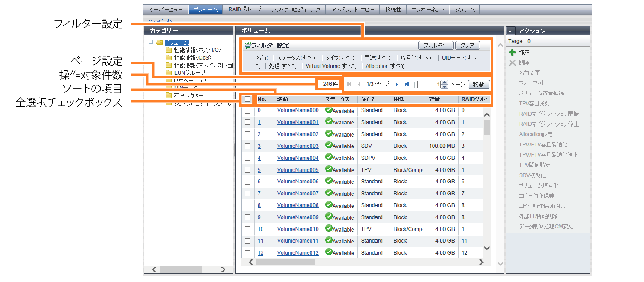This screenshot has width=644, height=282.
Task: Open the システム tab
Action: point(464,9)
